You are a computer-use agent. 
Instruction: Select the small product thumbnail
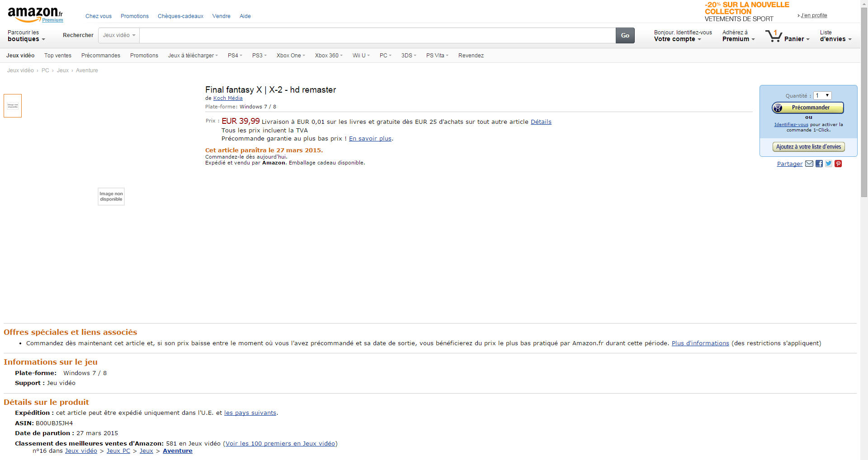click(x=13, y=106)
